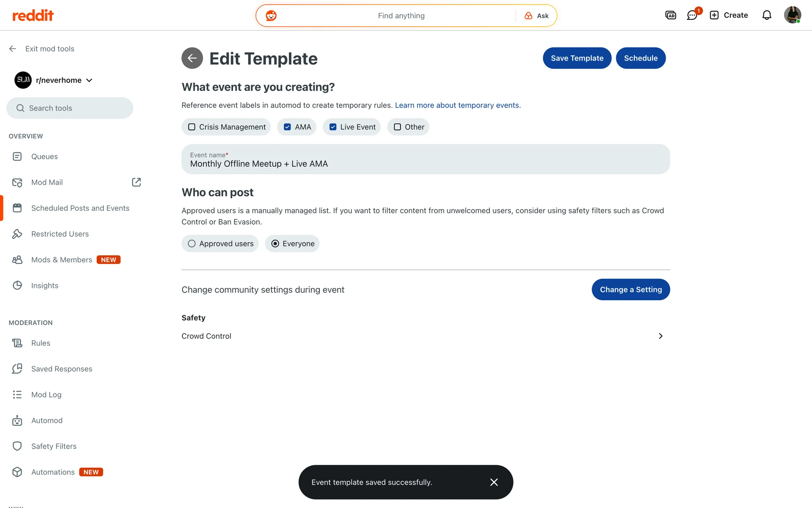The image size is (812, 508).
Task: Open Scheduled Posts and Events
Action: pos(80,208)
